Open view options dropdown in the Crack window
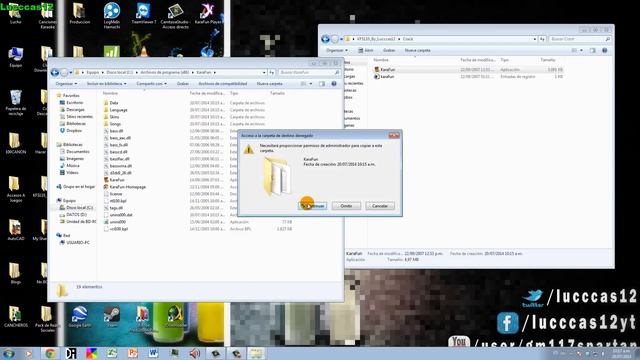The image size is (640, 360). [582, 50]
